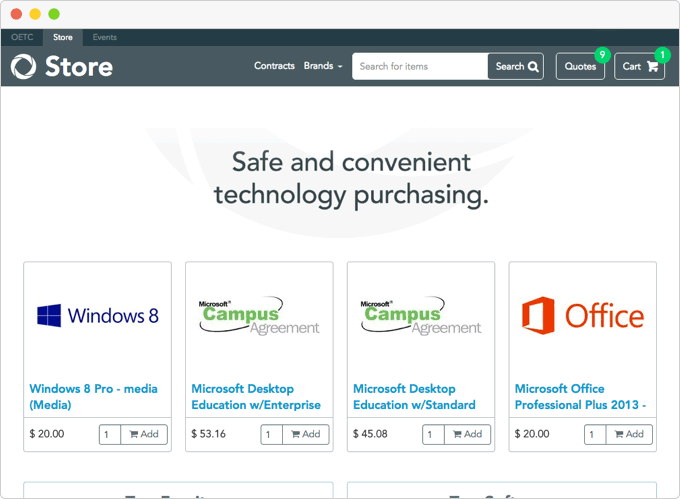Open the Cart button

639,66
